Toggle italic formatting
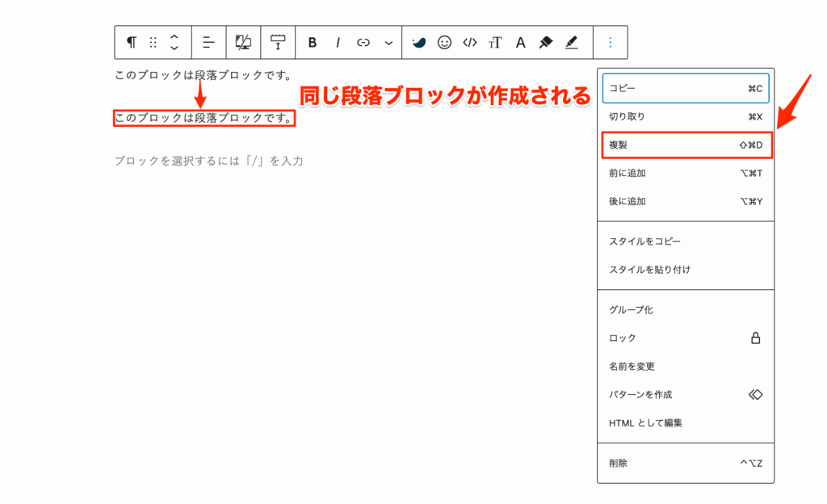Screen dimensions: 827x504 pyautogui.click(x=337, y=42)
